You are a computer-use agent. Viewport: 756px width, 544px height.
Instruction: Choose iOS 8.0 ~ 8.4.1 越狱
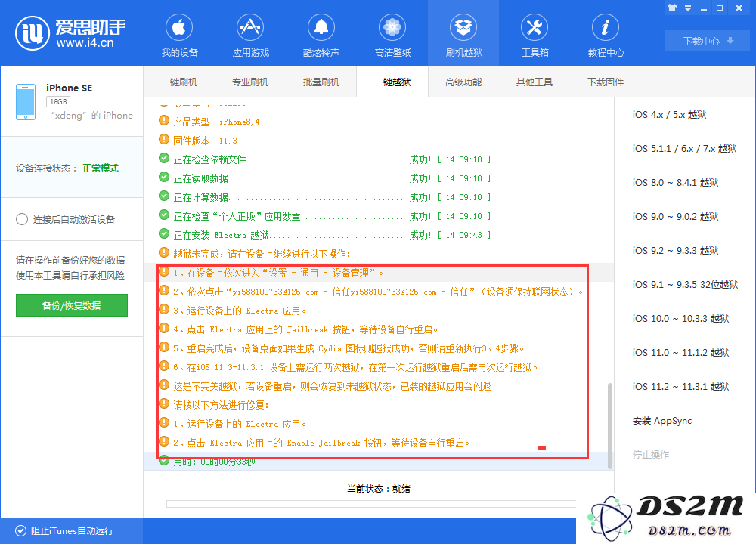tap(685, 183)
